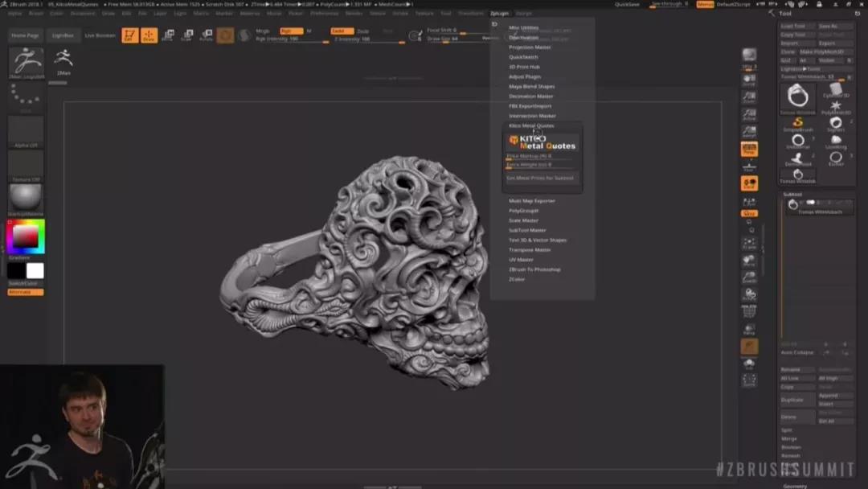Select the Rotate transform icon
This screenshot has width=868, height=489.
(206, 35)
